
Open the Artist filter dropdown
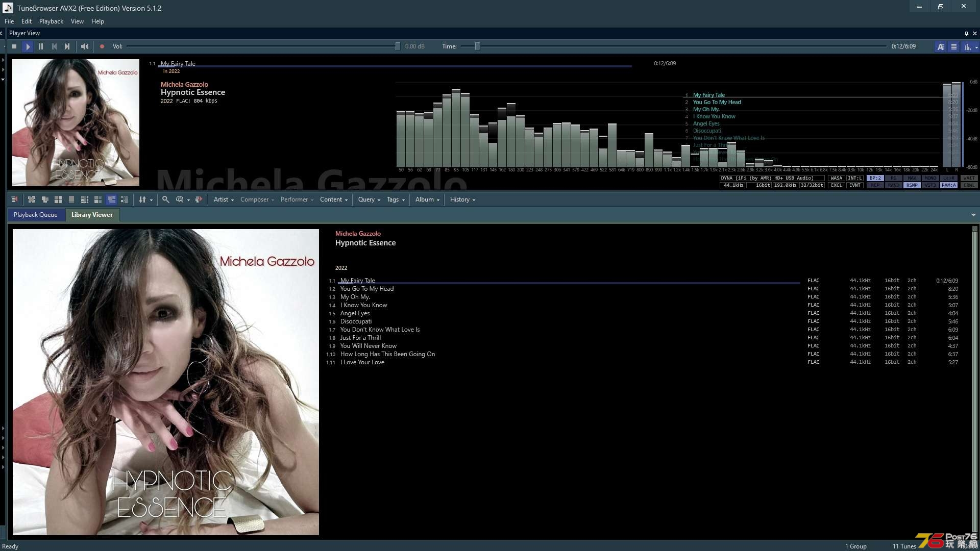[x=224, y=199]
